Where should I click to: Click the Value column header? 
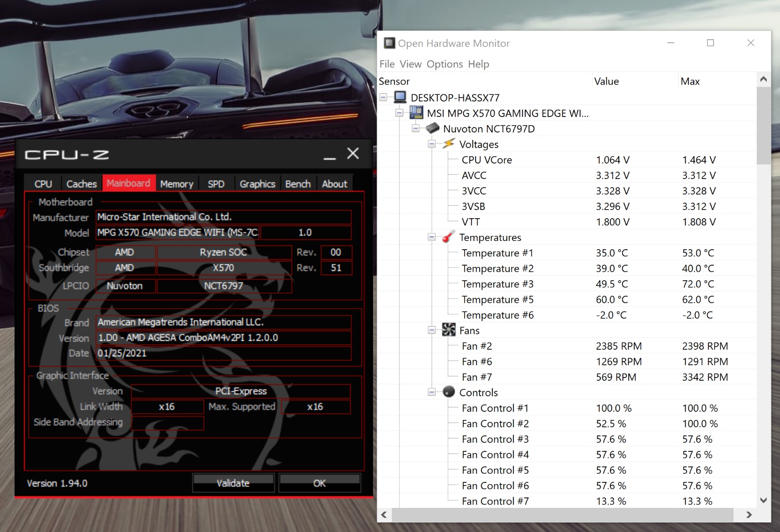[x=635, y=81]
